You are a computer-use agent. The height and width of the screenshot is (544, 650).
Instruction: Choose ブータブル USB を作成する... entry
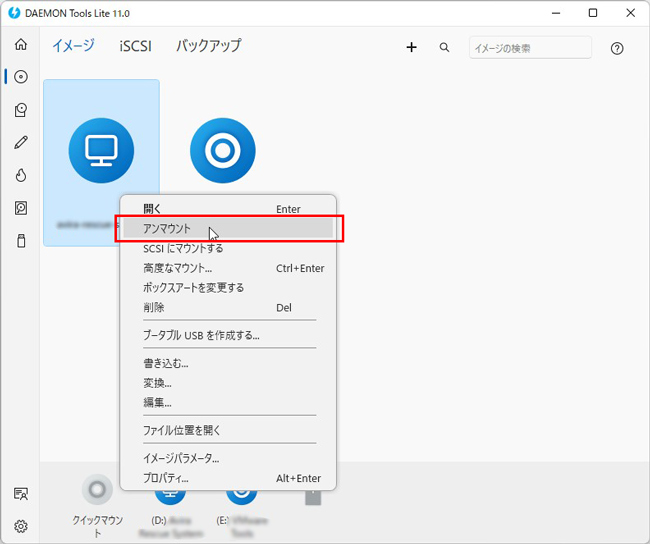tap(228, 335)
